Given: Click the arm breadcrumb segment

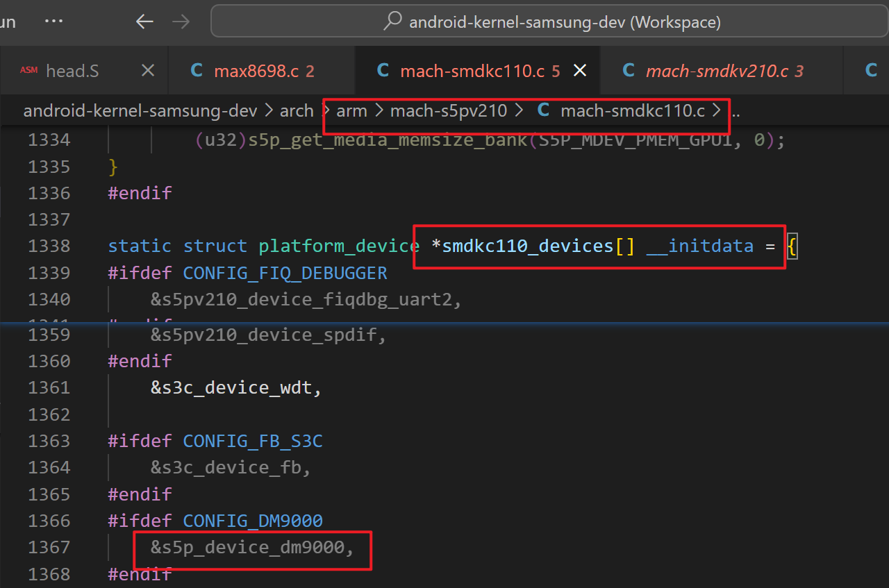Looking at the screenshot, I should (351, 111).
